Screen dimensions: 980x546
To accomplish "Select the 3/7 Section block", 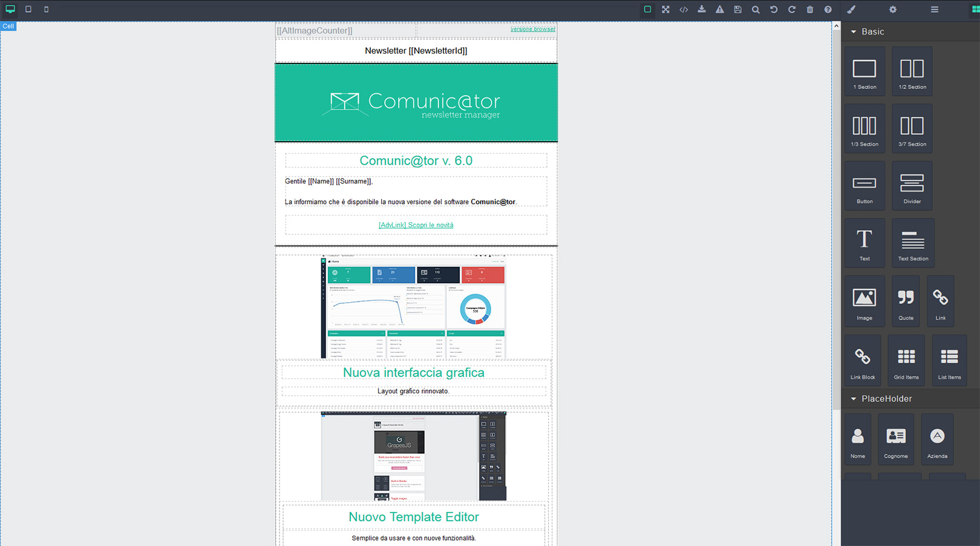I will [912, 128].
